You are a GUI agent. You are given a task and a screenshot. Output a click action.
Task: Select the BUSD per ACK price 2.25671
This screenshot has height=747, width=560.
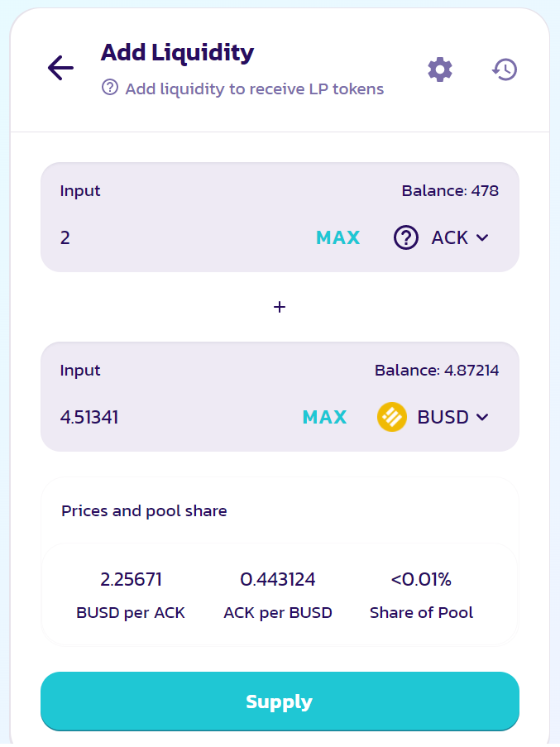tap(131, 580)
